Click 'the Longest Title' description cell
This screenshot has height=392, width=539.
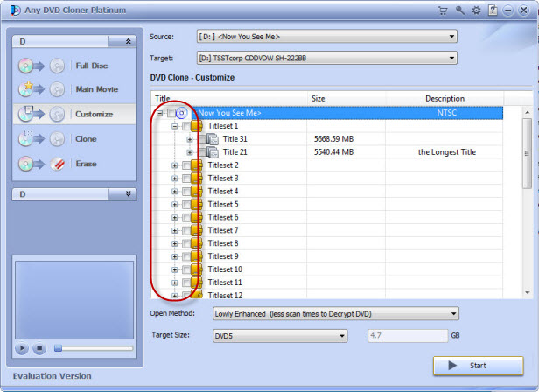coord(446,152)
